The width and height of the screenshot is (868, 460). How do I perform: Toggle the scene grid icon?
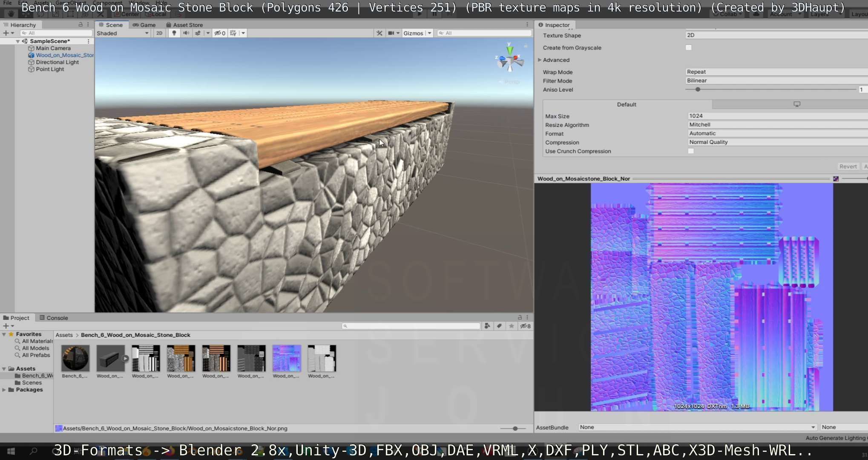pos(233,33)
